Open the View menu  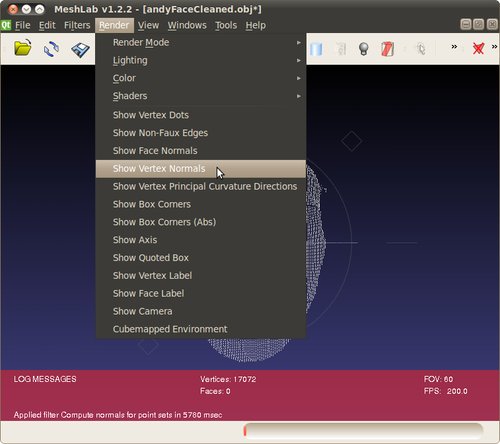click(148, 25)
